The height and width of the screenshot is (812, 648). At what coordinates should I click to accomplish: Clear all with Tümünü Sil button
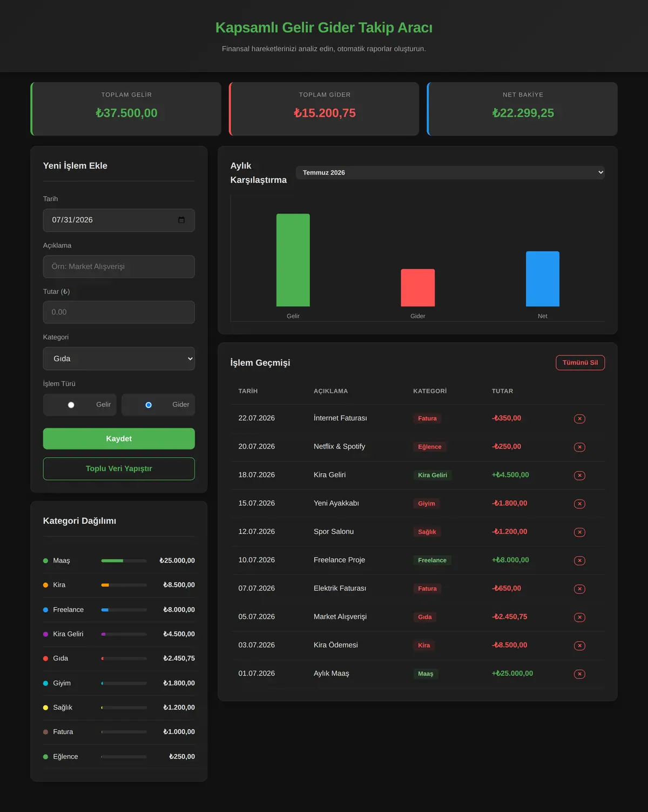pyautogui.click(x=580, y=363)
